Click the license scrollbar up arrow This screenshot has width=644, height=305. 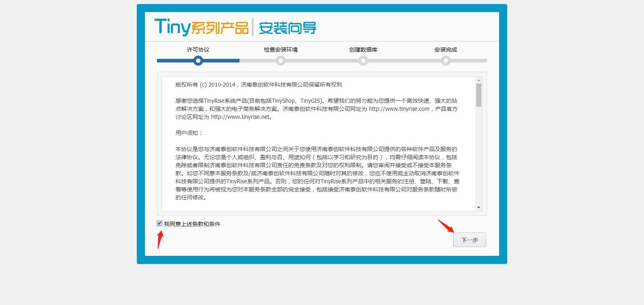click(479, 80)
